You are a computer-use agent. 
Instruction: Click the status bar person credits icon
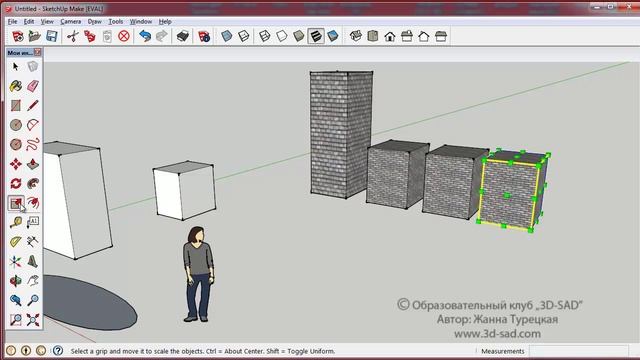pos(26,351)
